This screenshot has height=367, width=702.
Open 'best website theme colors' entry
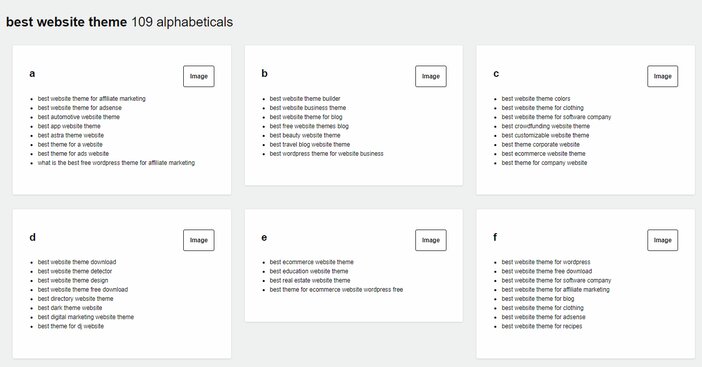(535, 98)
